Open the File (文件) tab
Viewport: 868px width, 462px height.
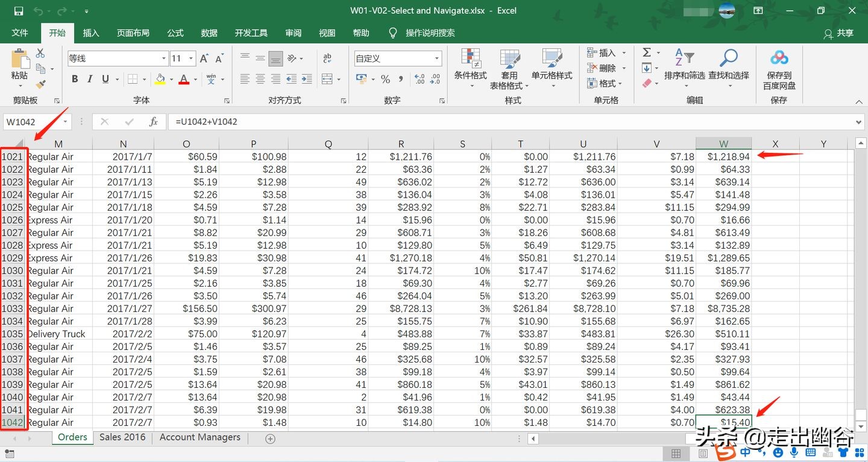pos(20,33)
